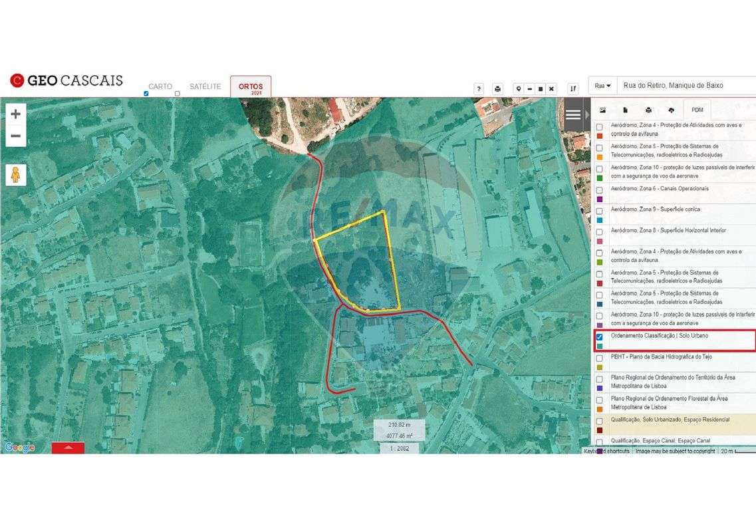Uncheck Ordenamento Classificação Solo Urbano layer

point(599,337)
